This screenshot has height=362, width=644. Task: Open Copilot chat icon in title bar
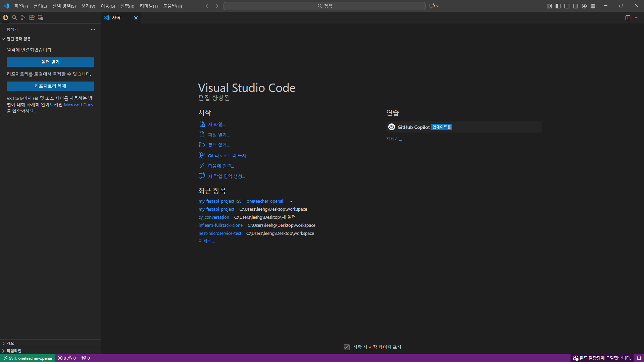click(x=432, y=6)
